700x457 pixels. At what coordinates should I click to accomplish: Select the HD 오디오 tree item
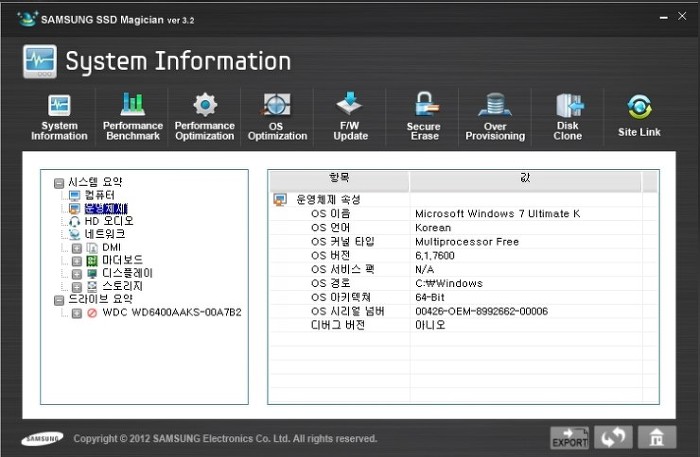109,221
